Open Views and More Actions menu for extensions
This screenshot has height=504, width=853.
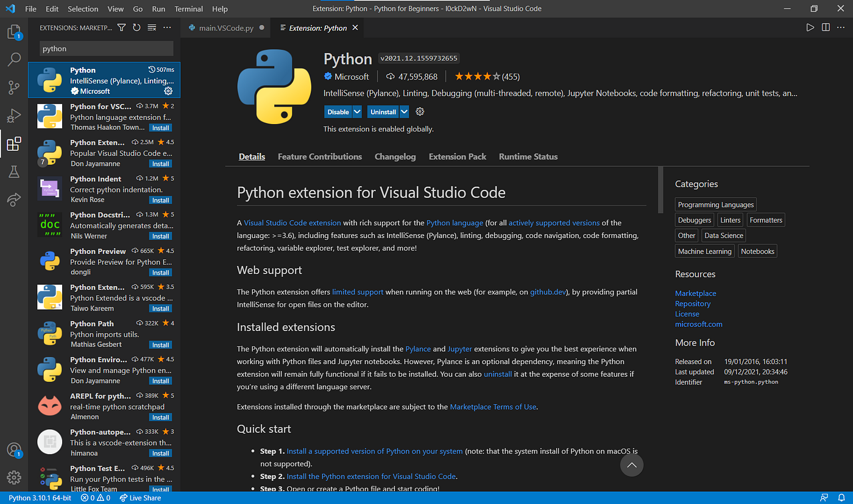167,27
